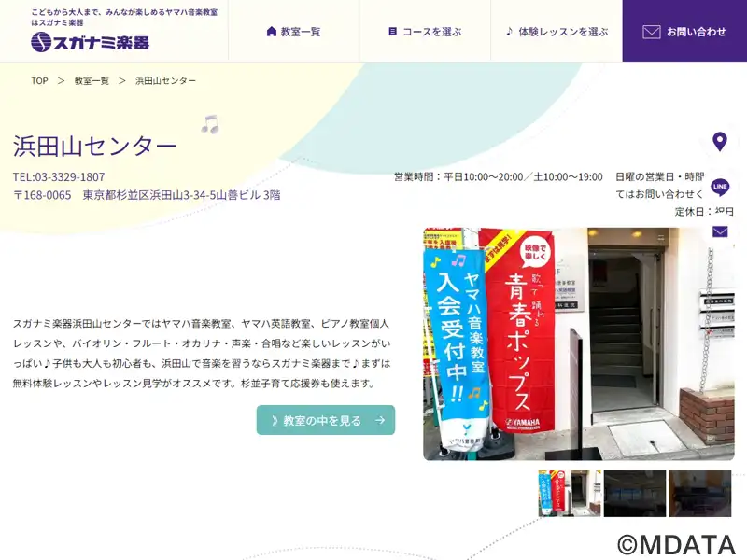Click the house icon beside 教室一覧
747x560 pixels.
(x=272, y=32)
